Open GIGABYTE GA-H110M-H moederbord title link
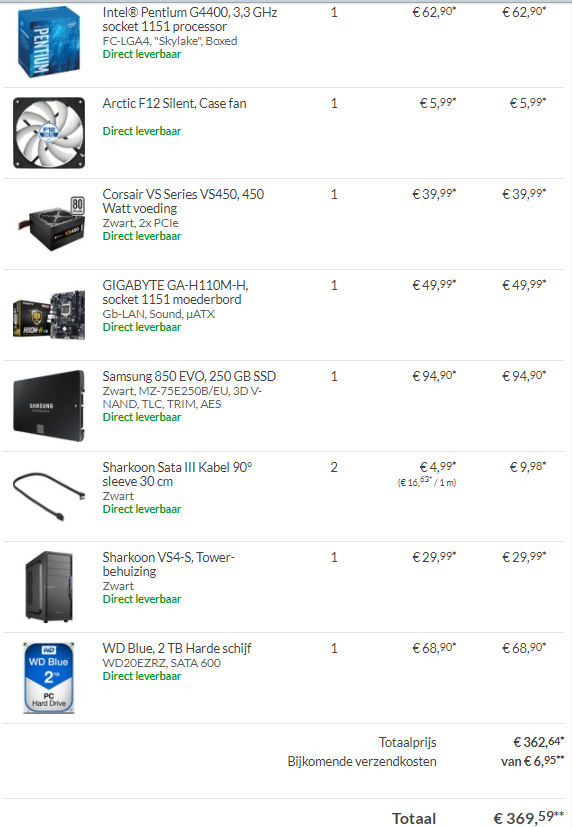The image size is (572, 827). click(175, 292)
